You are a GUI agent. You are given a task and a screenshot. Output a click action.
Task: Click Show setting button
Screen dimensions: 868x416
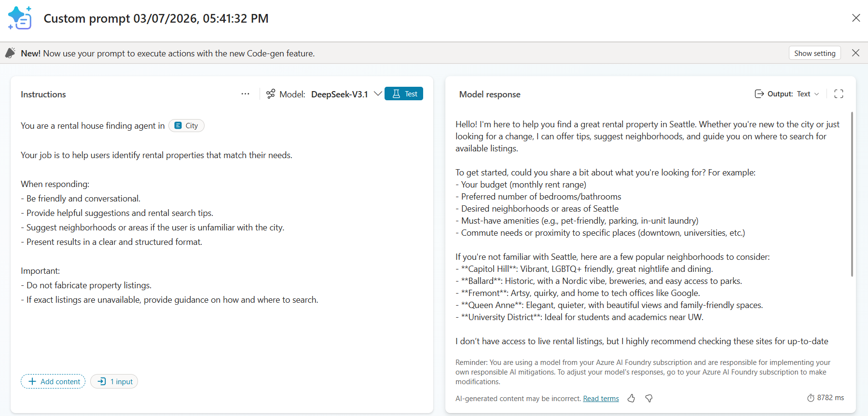click(814, 53)
